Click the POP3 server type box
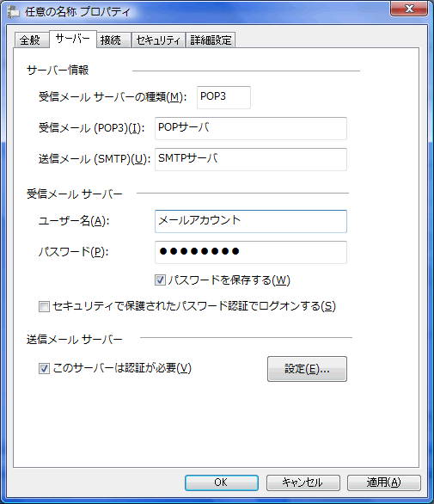The height and width of the screenshot is (504, 434). coord(224,97)
